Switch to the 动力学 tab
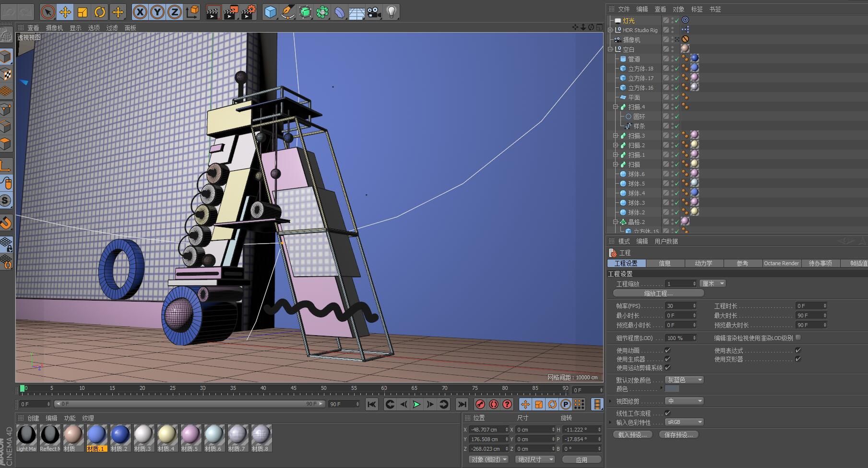 (x=703, y=263)
